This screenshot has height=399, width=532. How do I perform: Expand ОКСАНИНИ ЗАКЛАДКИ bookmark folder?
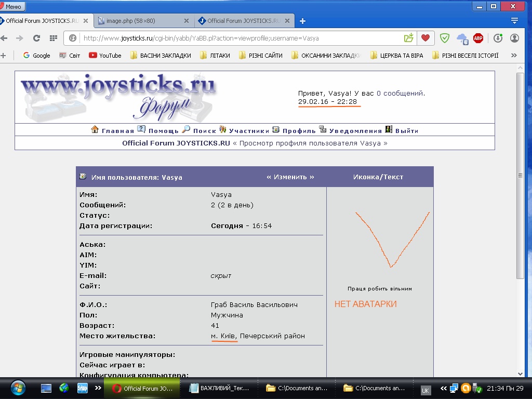click(x=326, y=55)
